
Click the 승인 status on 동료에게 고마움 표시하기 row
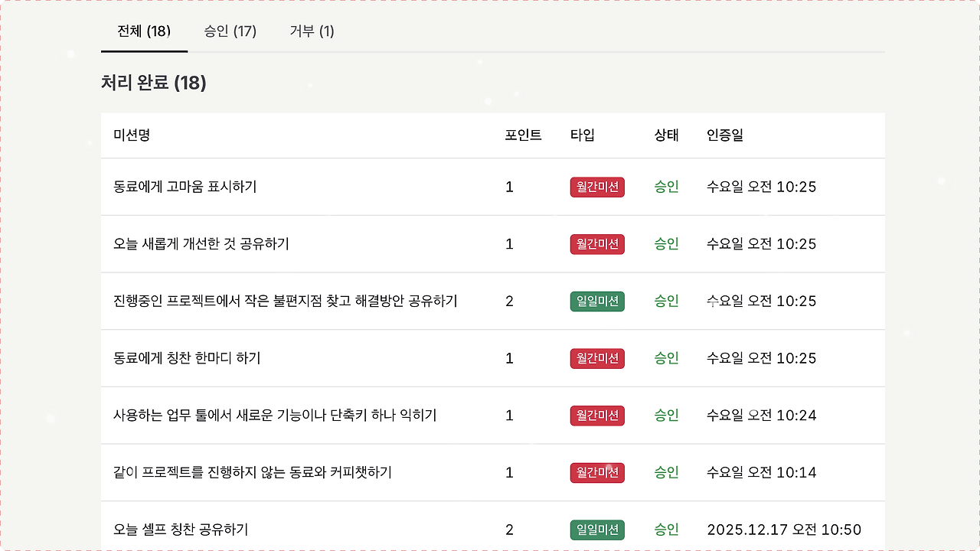pyautogui.click(x=665, y=187)
